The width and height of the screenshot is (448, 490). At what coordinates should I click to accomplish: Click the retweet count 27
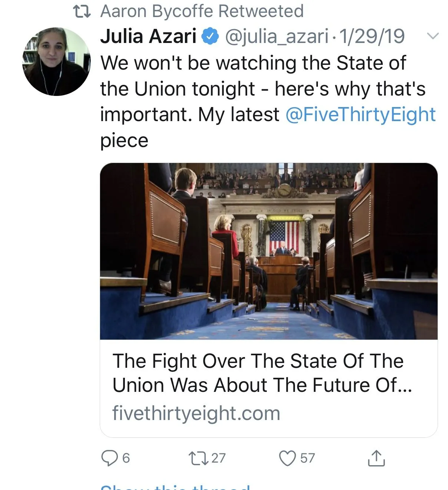coord(218,458)
